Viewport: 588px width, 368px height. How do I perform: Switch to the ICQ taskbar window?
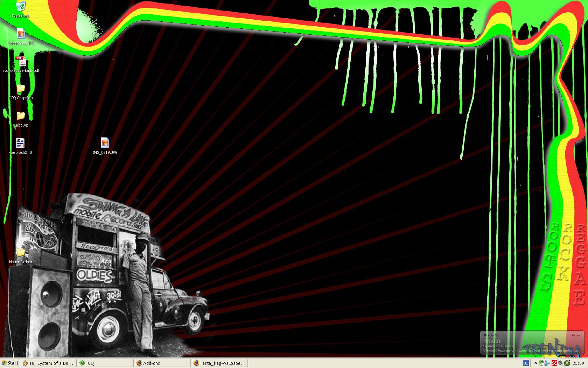point(105,363)
